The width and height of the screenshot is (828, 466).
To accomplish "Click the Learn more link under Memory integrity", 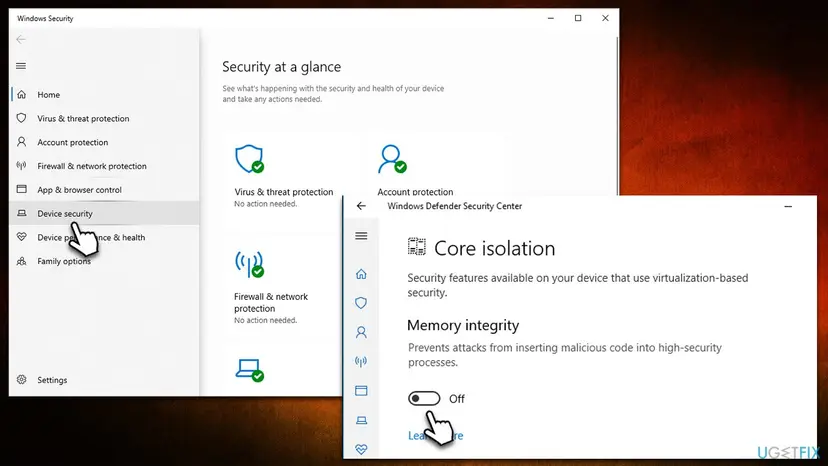I will coord(436,435).
